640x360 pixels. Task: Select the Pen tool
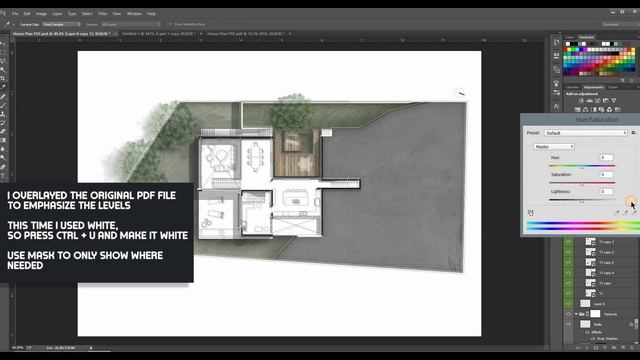3,167
